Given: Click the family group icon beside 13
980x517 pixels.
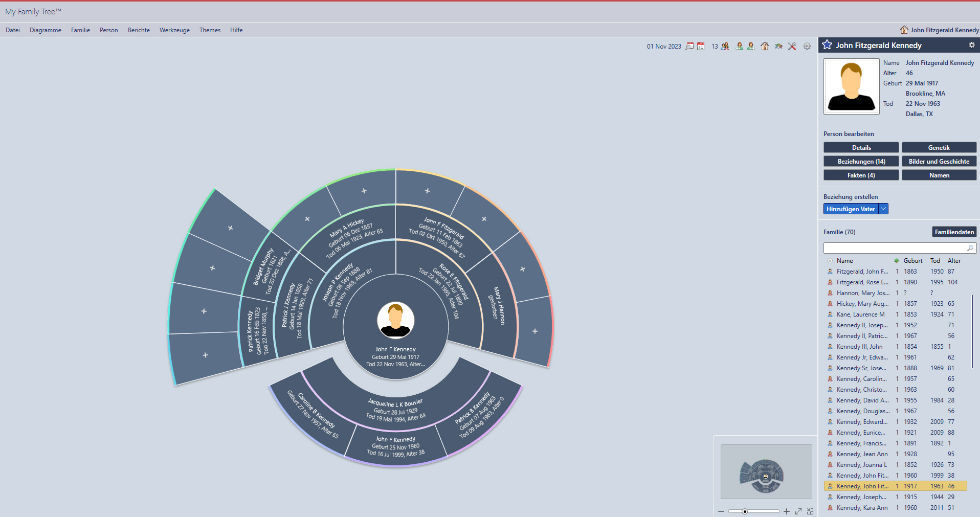Looking at the screenshot, I should point(725,46).
